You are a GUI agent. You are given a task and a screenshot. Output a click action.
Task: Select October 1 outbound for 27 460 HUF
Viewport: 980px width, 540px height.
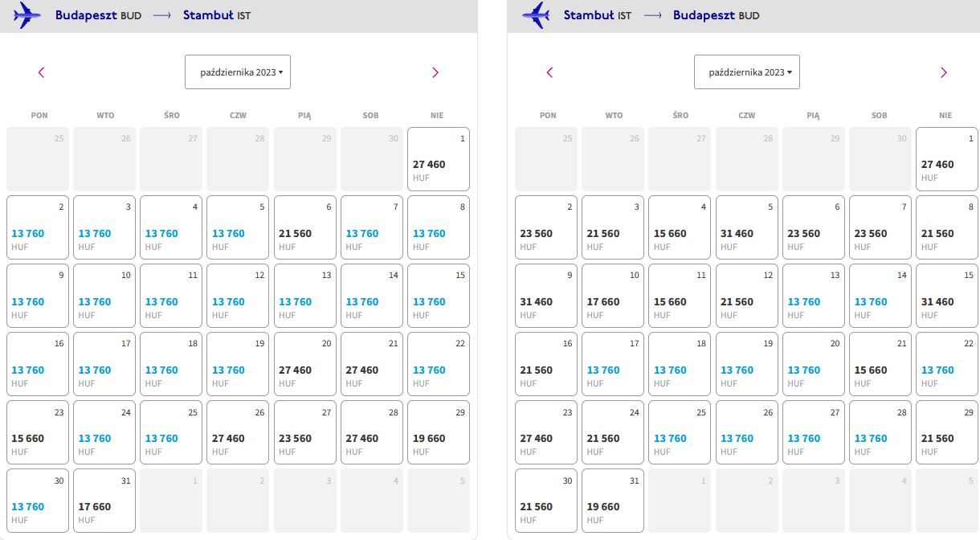[x=439, y=159]
